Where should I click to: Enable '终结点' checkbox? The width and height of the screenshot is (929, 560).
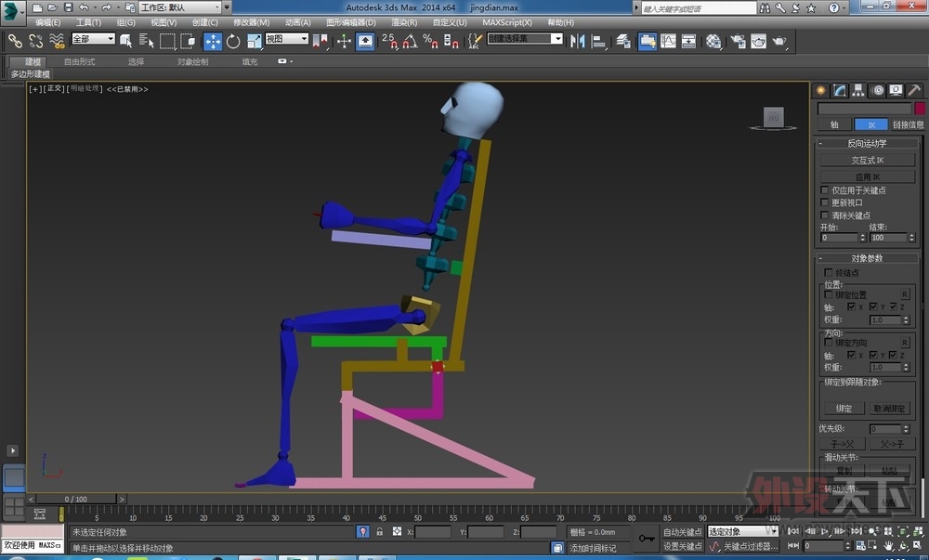click(829, 272)
